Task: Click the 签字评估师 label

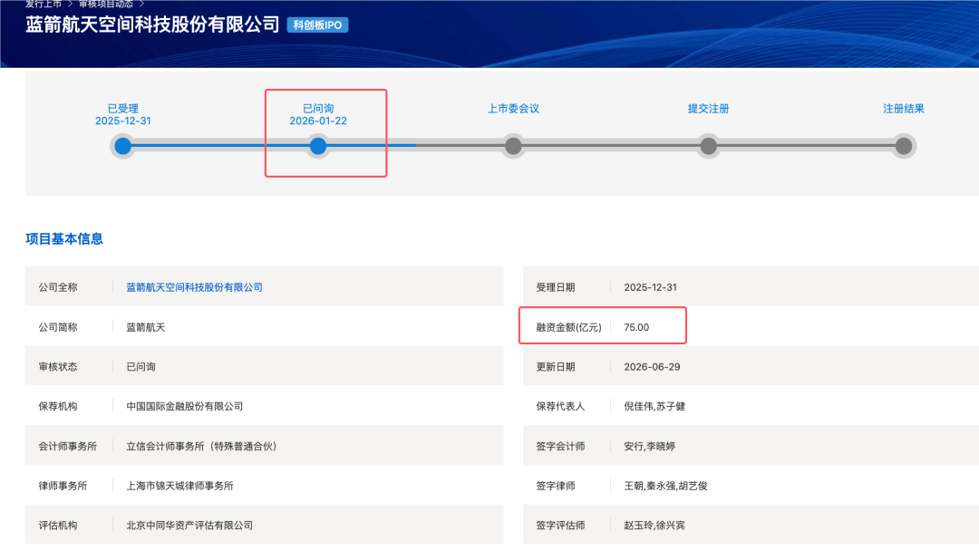Action: coord(561,526)
